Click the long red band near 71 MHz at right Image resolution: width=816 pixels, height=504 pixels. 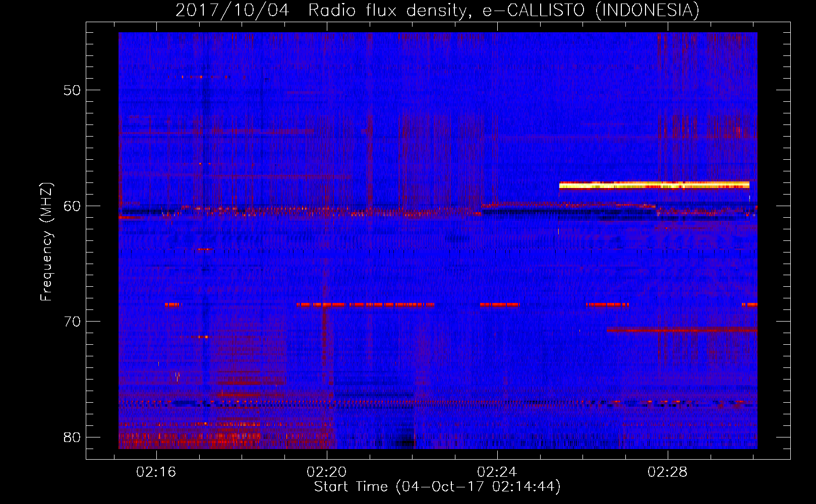click(x=682, y=330)
